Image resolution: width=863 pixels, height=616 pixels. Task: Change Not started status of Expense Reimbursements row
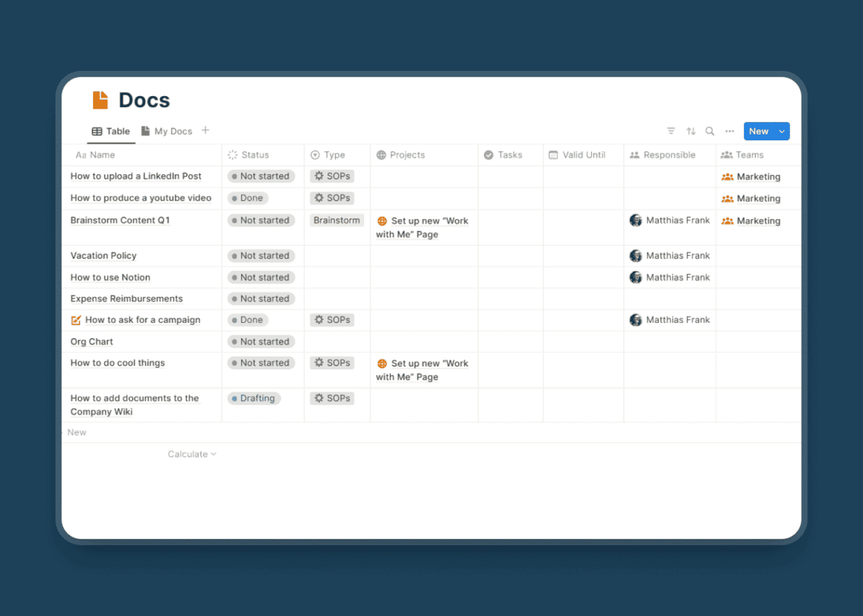(261, 298)
